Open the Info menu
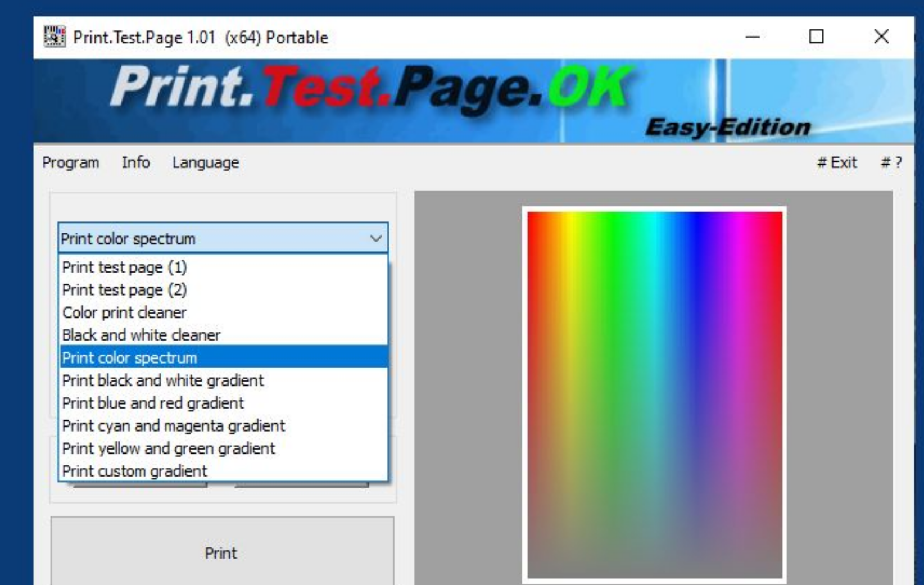Screen dimensions: 924x585 click(135, 163)
